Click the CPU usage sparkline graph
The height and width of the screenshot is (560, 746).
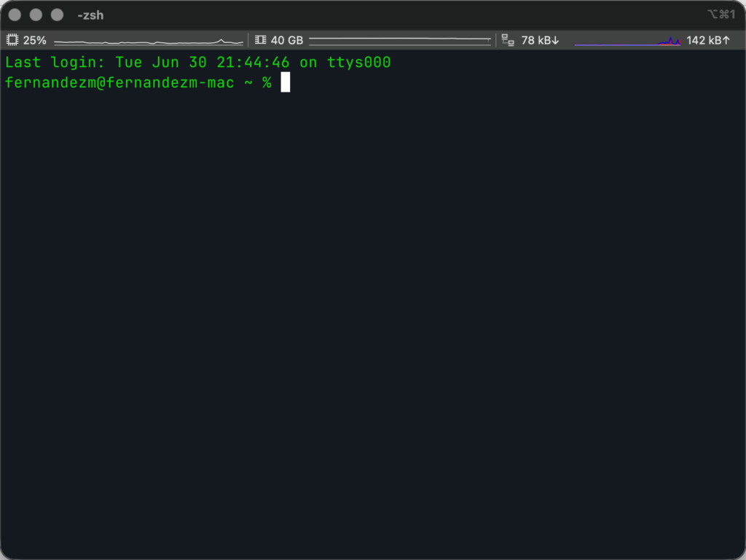pos(149,42)
